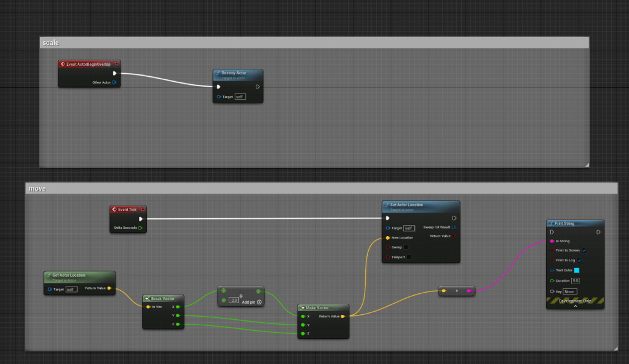This screenshot has height=364, width=629.
Task: Click the Key input field in Print String
Action: tap(570, 291)
